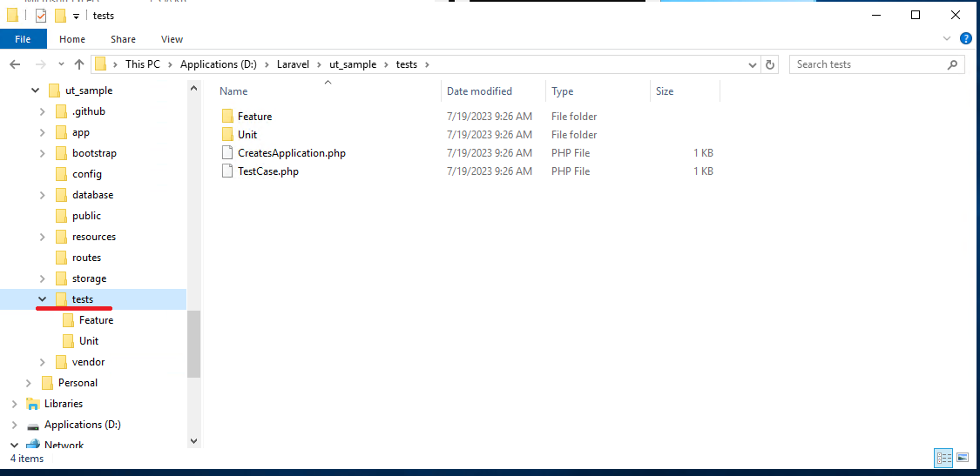980x476 pixels.
Task: Collapse the tests folder in tree
Action: tap(43, 299)
